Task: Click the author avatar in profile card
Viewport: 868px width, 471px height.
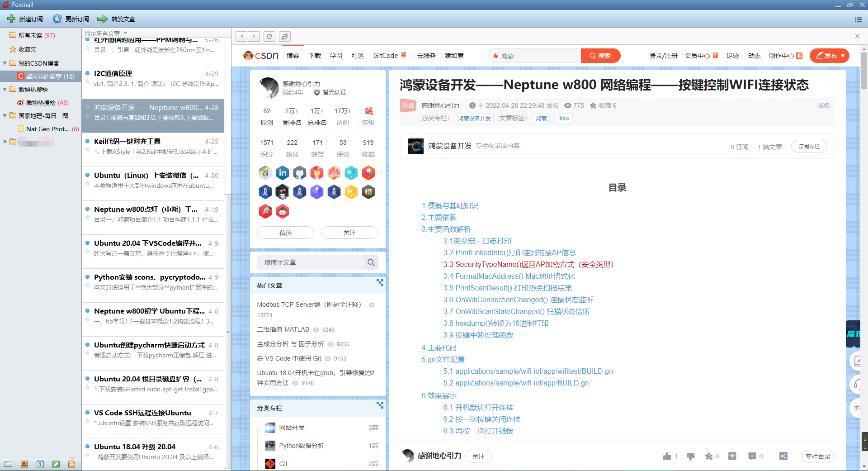Action: tap(269, 88)
